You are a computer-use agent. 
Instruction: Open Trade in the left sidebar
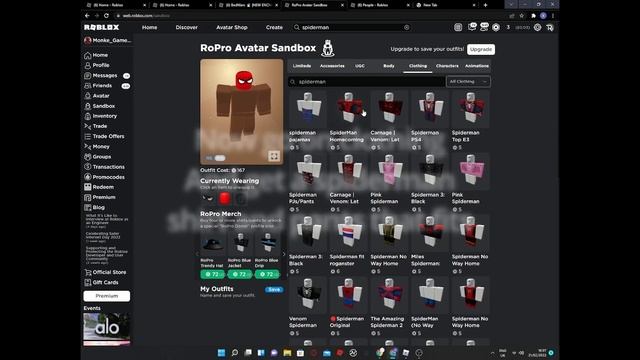[96, 126]
